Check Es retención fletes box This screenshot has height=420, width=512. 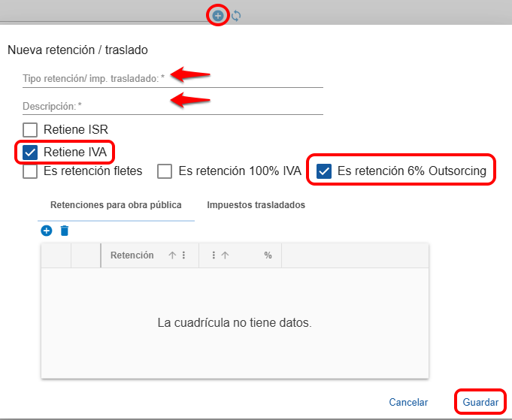(30, 171)
